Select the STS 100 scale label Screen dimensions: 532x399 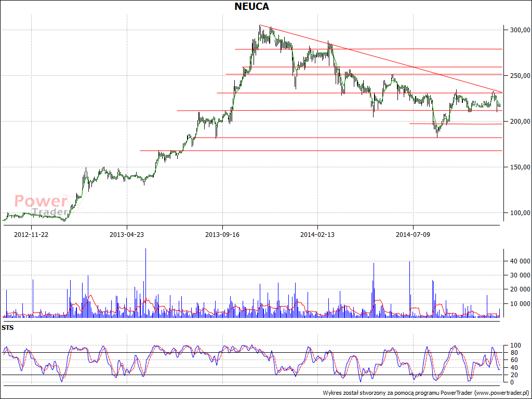516,345
